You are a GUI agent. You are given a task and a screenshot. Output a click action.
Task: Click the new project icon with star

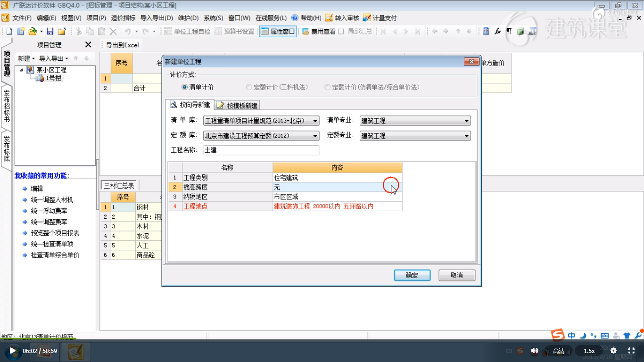[21, 32]
